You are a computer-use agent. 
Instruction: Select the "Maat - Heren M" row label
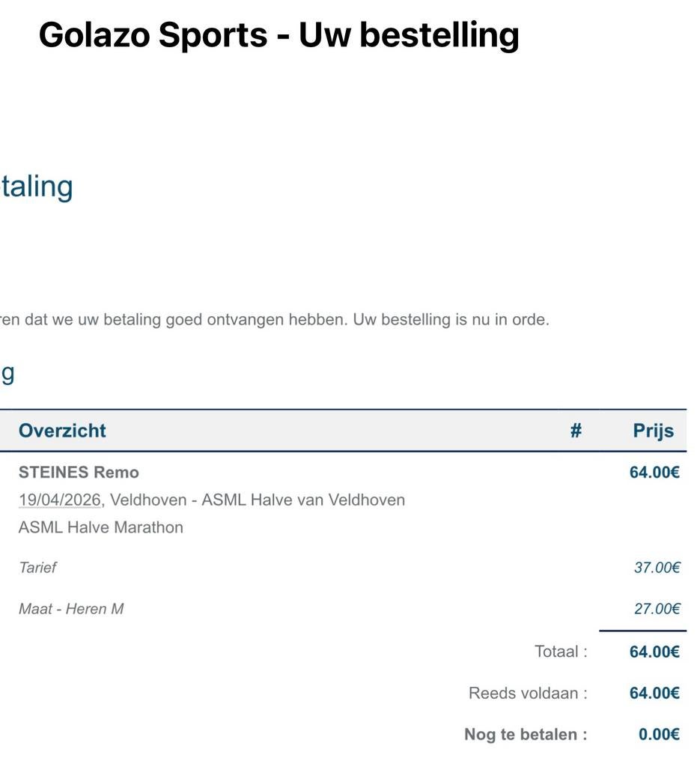[71, 609]
